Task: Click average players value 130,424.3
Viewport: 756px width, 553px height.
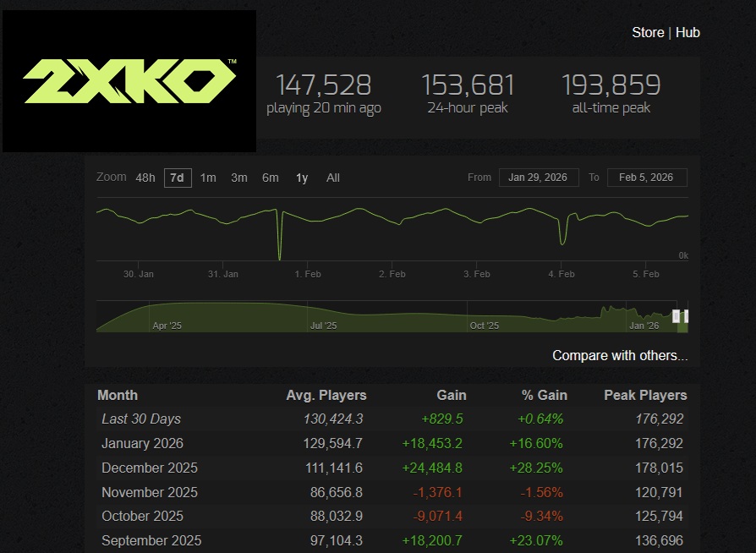Action: 333,419
